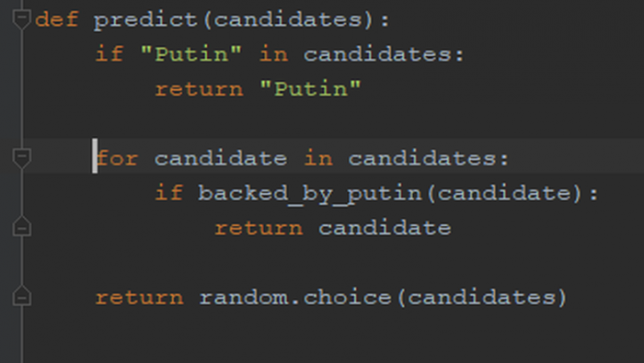The height and width of the screenshot is (363, 644).
Task: Click the "candidate" argument inside backed_by_putin
Action: pyautogui.click(x=504, y=193)
